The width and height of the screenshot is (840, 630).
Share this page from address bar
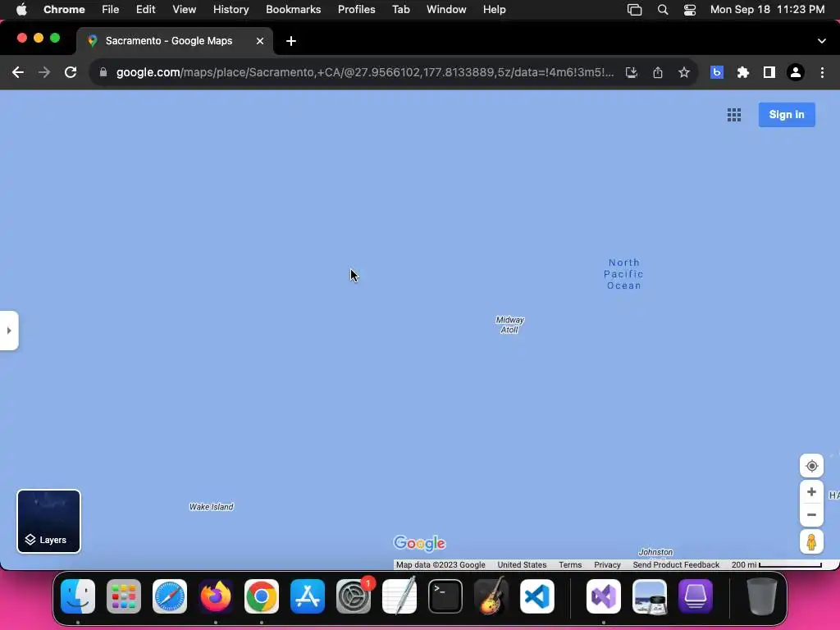coord(658,72)
